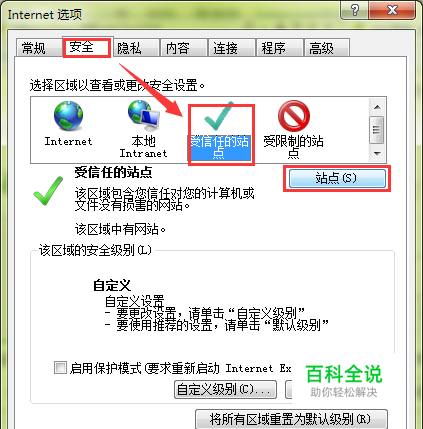
Task: Click the 站点(S) button
Action: (337, 178)
